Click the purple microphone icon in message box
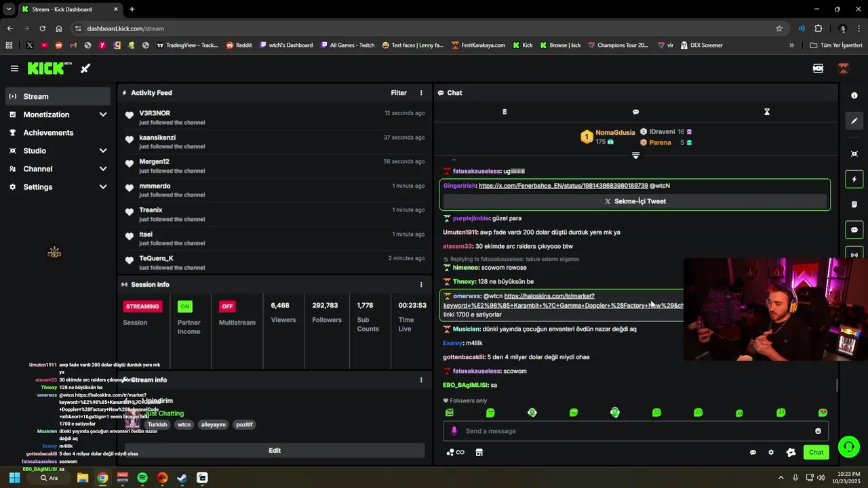Screen dimensions: 868x488 coord(454,431)
